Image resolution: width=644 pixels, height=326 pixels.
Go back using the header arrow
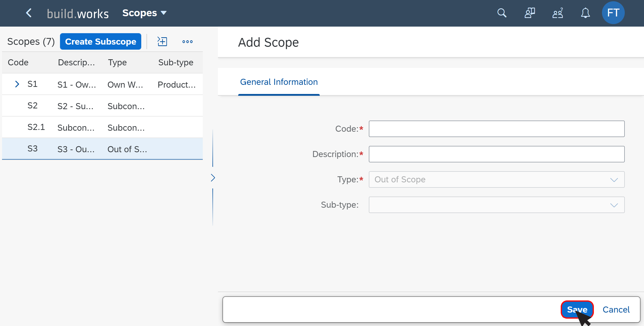[29, 13]
